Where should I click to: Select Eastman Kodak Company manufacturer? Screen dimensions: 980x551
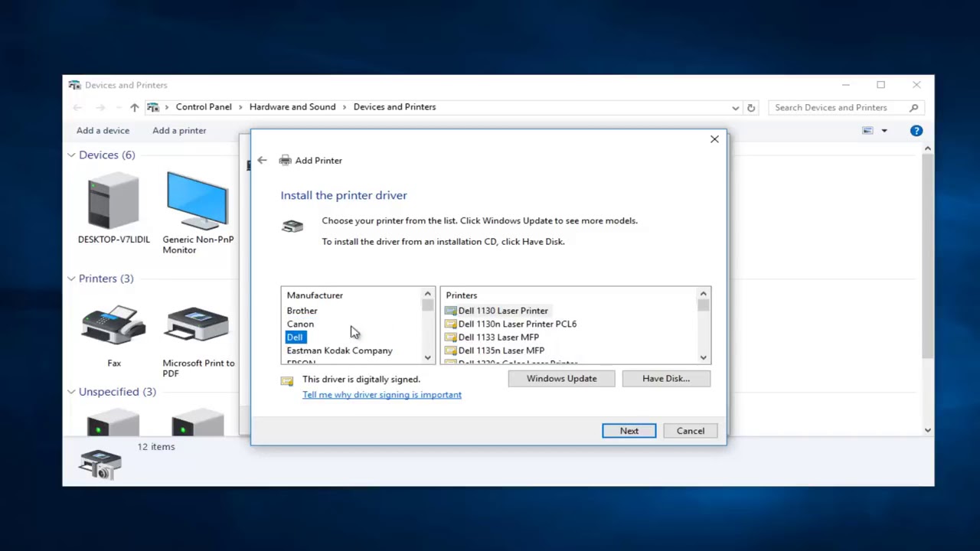click(x=339, y=350)
